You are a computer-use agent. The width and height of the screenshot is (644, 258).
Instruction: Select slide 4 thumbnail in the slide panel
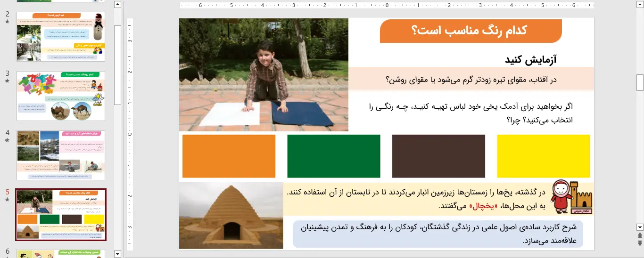(x=61, y=155)
